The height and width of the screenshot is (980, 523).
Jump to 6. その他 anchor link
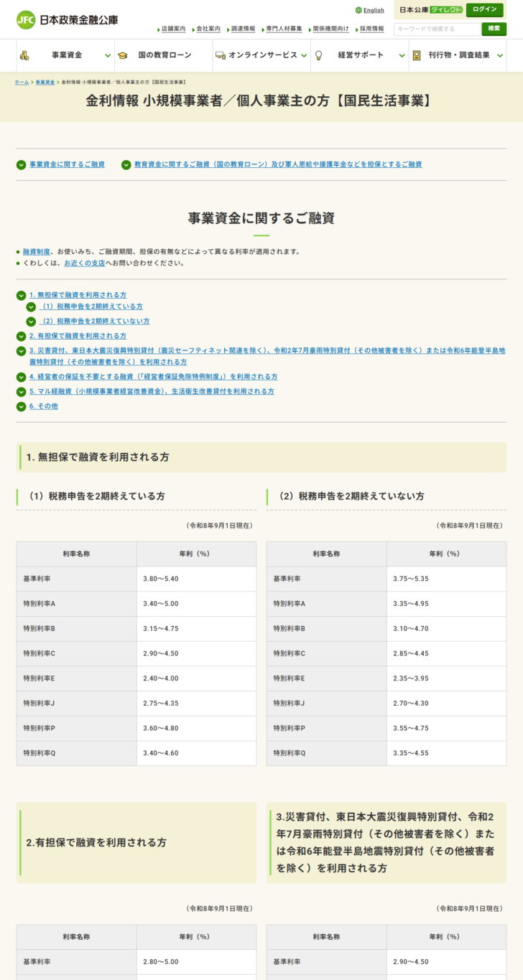[43, 406]
